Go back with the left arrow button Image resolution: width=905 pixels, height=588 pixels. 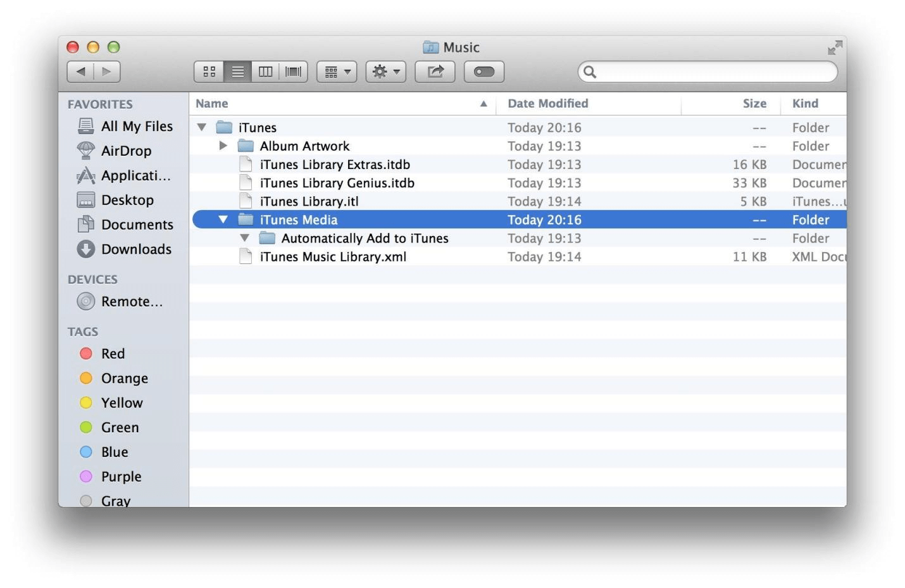[80, 72]
